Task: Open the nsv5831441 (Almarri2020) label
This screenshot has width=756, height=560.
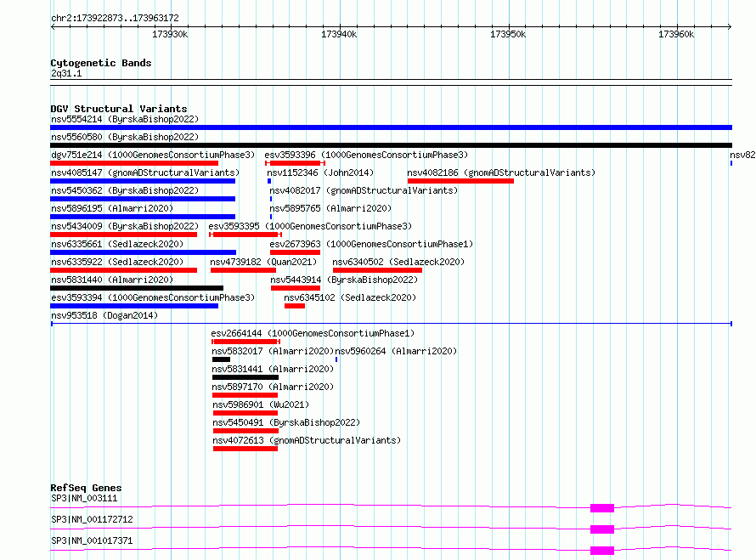Action: pyautogui.click(x=273, y=369)
